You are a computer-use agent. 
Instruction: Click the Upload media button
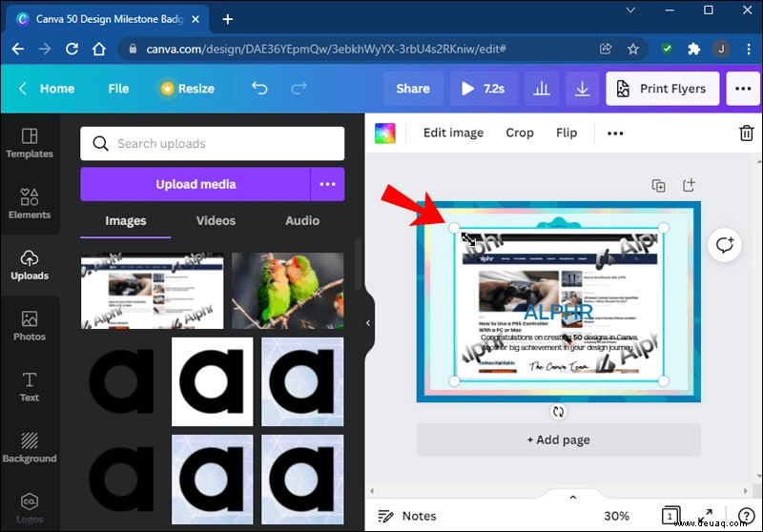pyautogui.click(x=196, y=184)
